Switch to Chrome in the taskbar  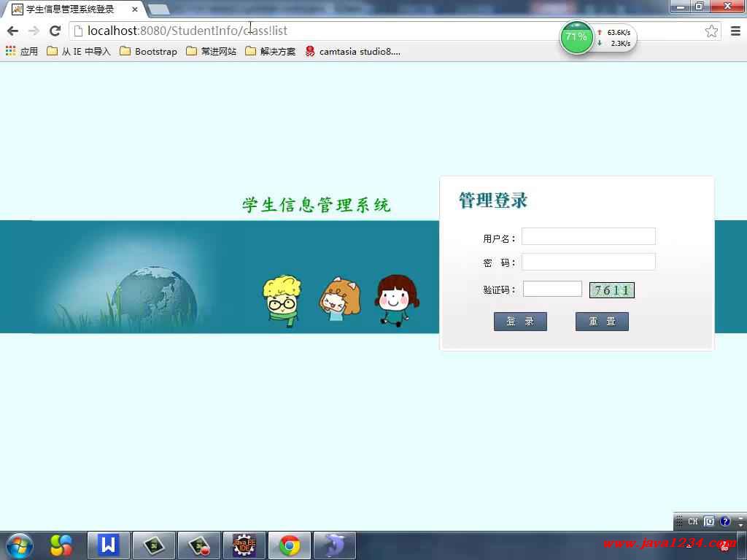click(290, 545)
